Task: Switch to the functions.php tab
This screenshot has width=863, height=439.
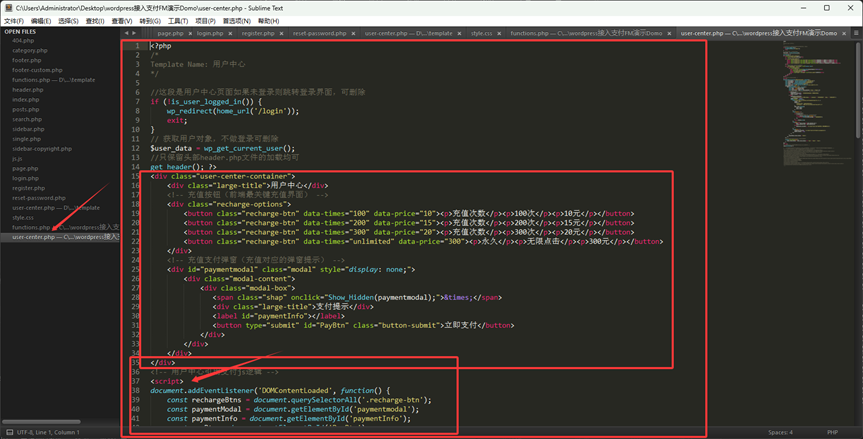Action: [586, 34]
